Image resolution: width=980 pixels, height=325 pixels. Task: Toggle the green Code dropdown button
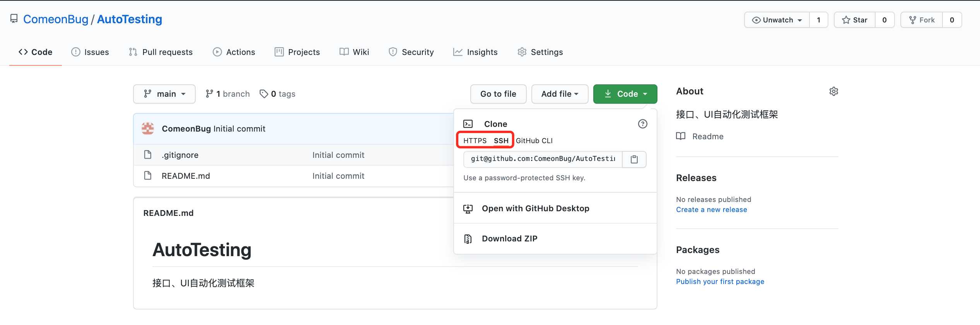point(625,94)
